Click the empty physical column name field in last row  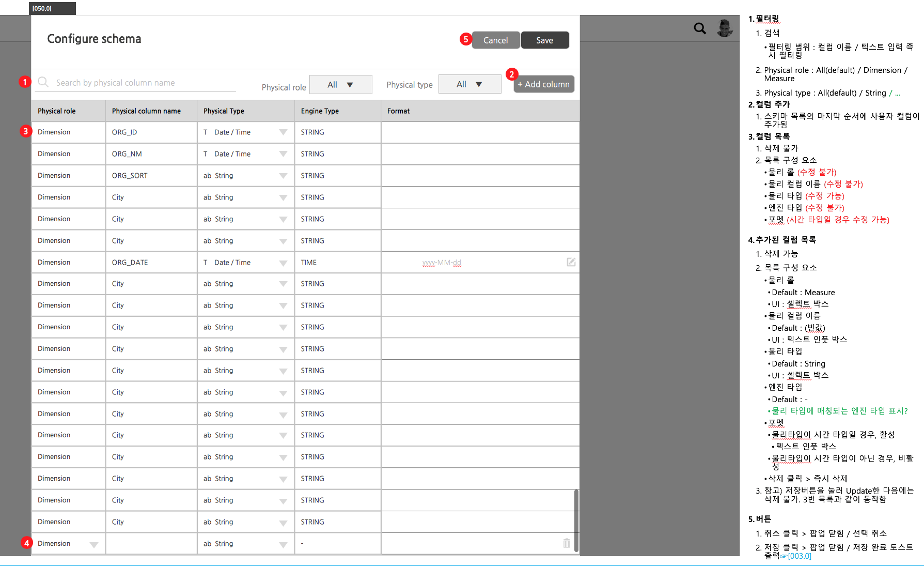[x=151, y=544]
